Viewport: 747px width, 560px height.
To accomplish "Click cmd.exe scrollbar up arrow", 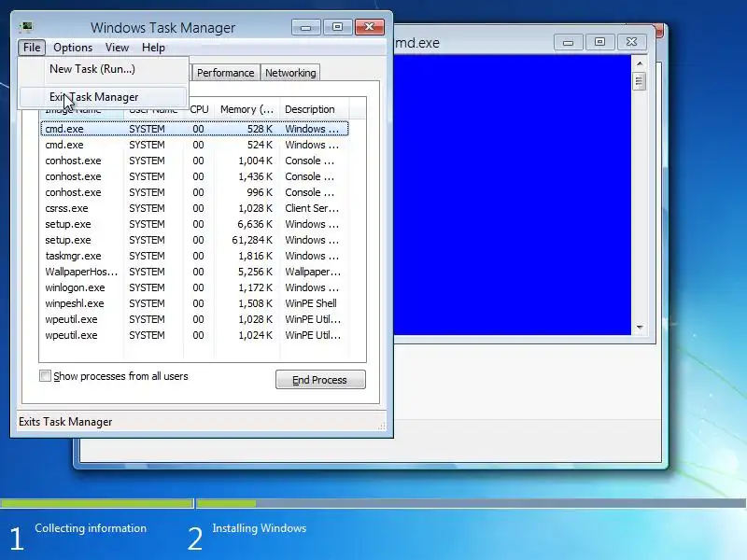I will click(640, 63).
